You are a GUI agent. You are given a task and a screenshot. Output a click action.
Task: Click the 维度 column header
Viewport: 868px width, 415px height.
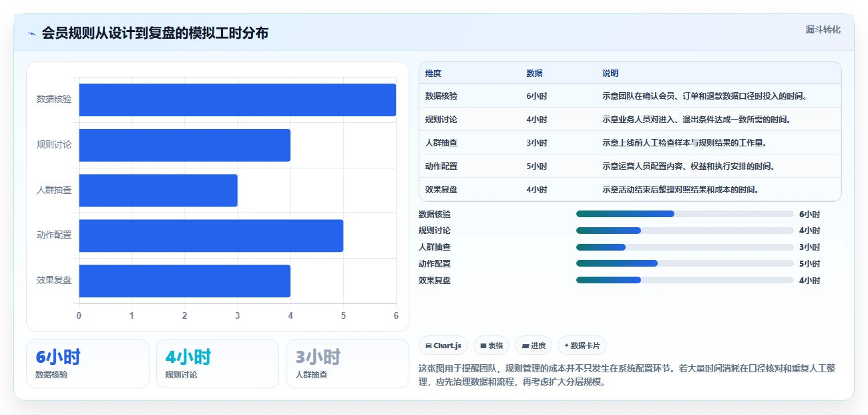click(433, 74)
